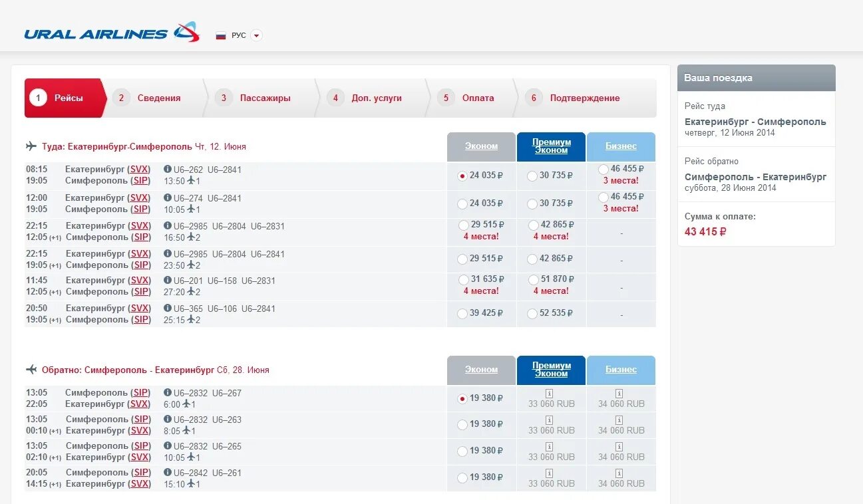Viewport: 863px width, 504px height.
Task: Click return Премиум Эконом column header
Action: coord(551,370)
